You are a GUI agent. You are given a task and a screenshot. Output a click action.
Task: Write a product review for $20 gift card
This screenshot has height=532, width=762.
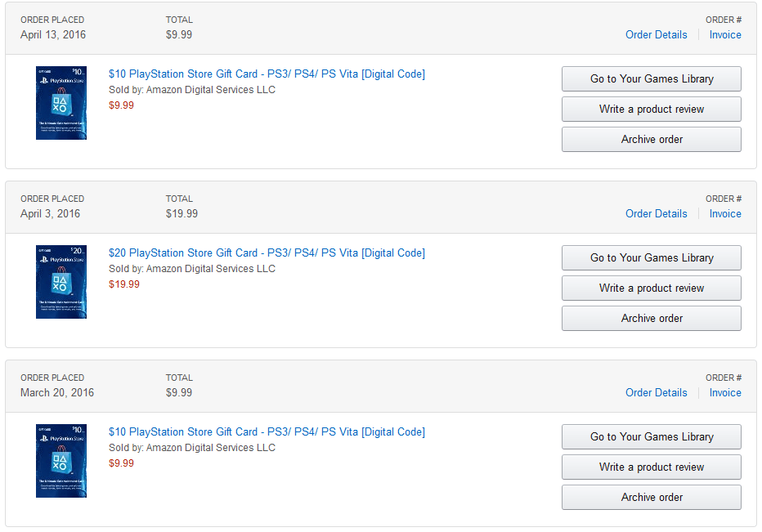point(652,288)
